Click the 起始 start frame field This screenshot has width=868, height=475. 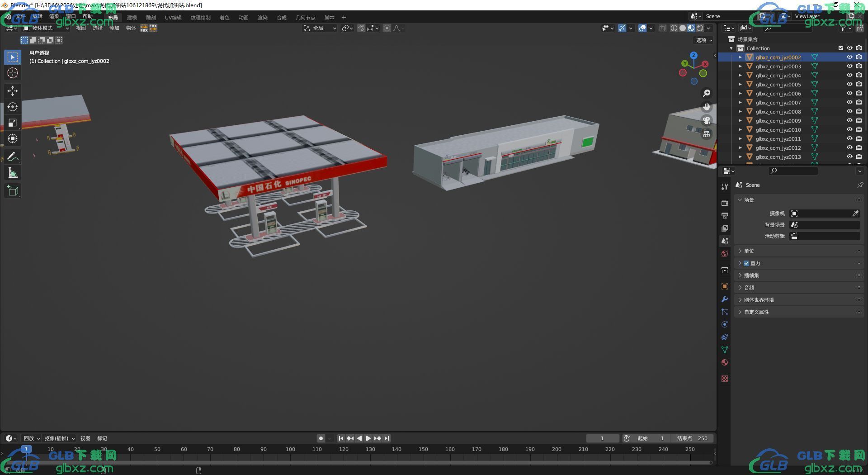pyautogui.click(x=651, y=438)
